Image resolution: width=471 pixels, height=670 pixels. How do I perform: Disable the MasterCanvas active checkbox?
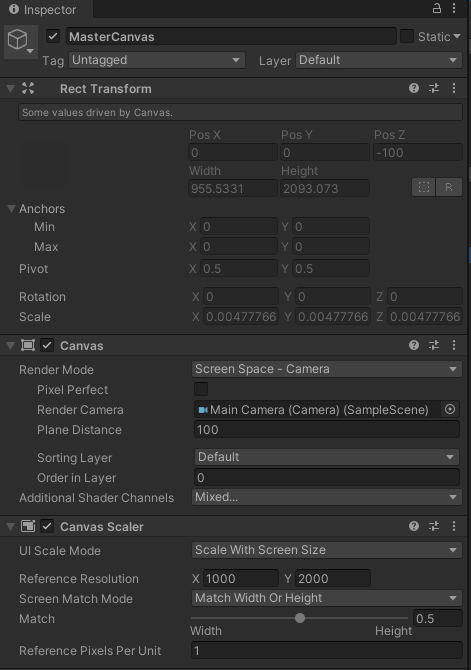tap(53, 36)
